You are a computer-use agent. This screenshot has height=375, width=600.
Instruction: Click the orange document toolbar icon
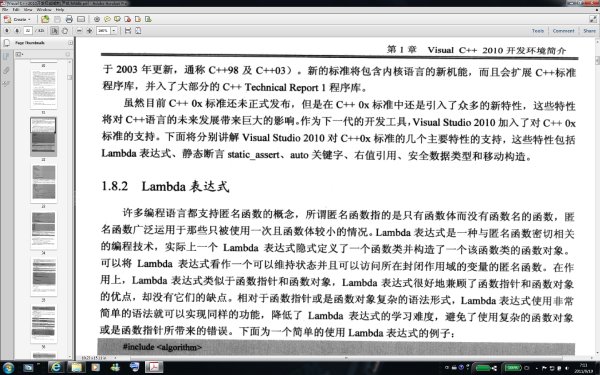coord(138,19)
